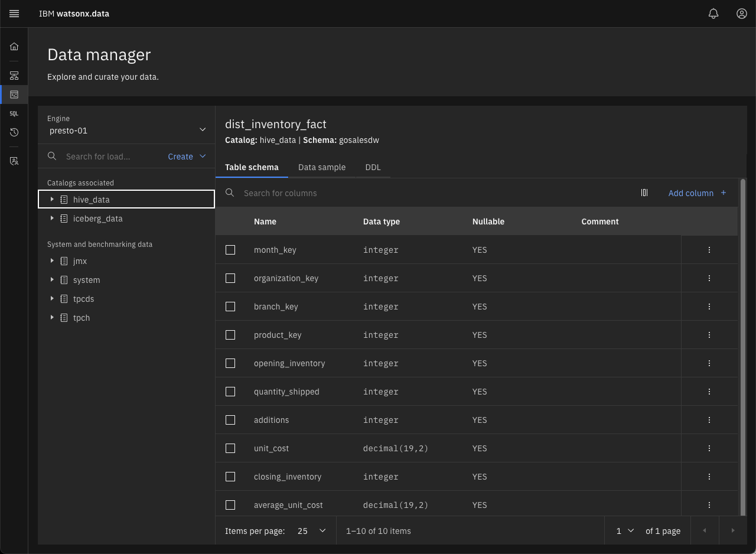The image size is (756, 554).
Task: Open Access control sidebar icon
Action: pyautogui.click(x=14, y=161)
